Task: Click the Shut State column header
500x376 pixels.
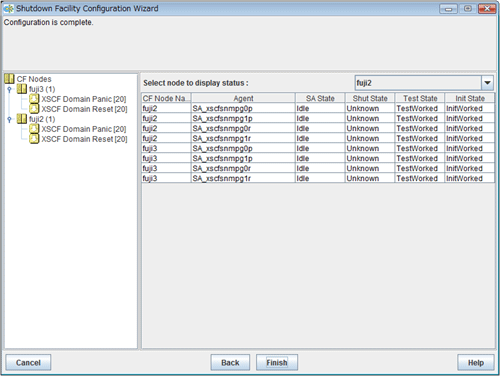Action: click(x=370, y=98)
